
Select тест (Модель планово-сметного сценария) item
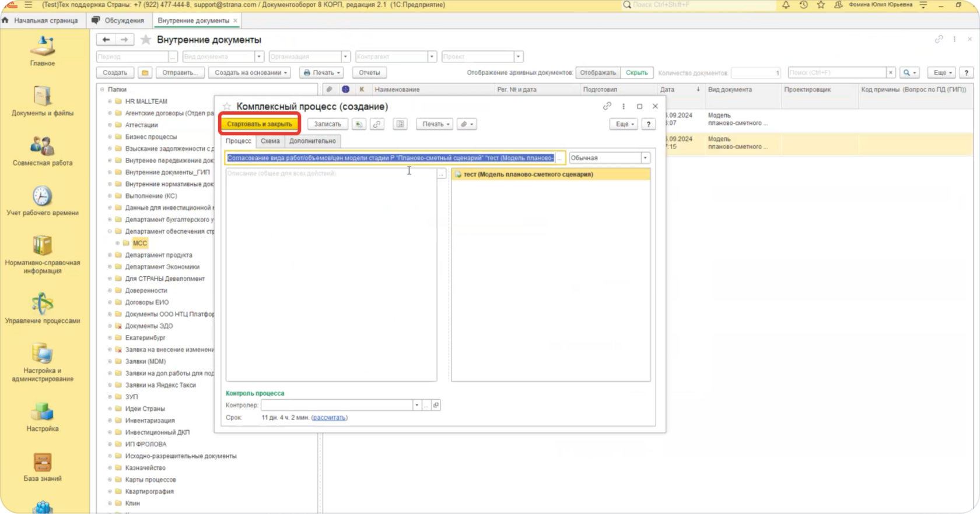click(551, 174)
